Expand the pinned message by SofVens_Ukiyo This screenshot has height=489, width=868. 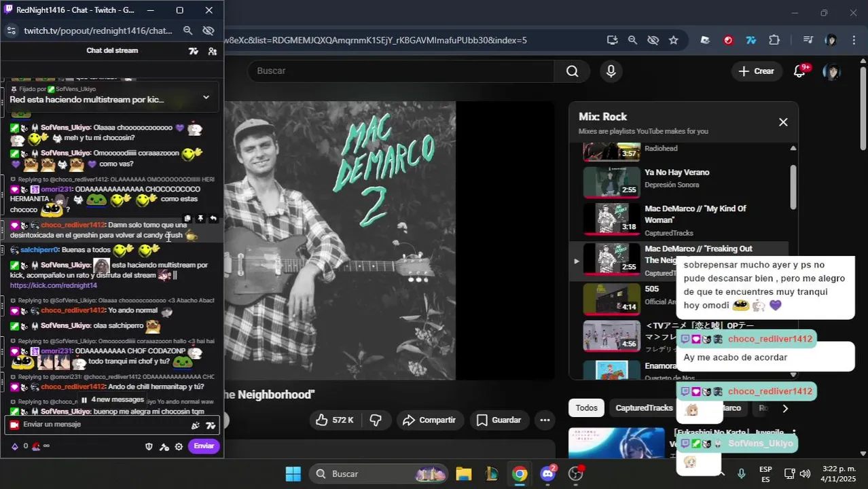tap(206, 97)
